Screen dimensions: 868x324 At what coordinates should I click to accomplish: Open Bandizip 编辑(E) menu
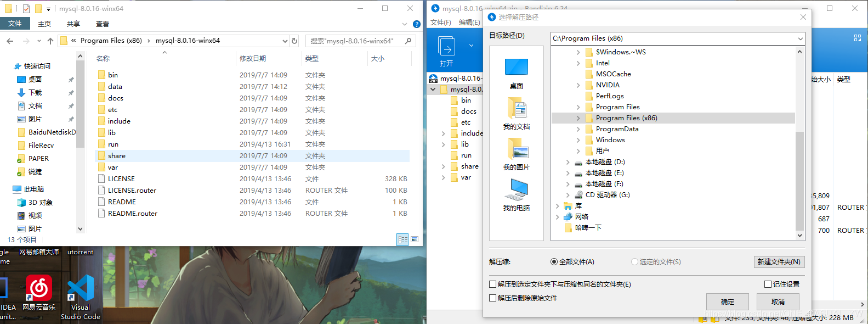pos(469,23)
